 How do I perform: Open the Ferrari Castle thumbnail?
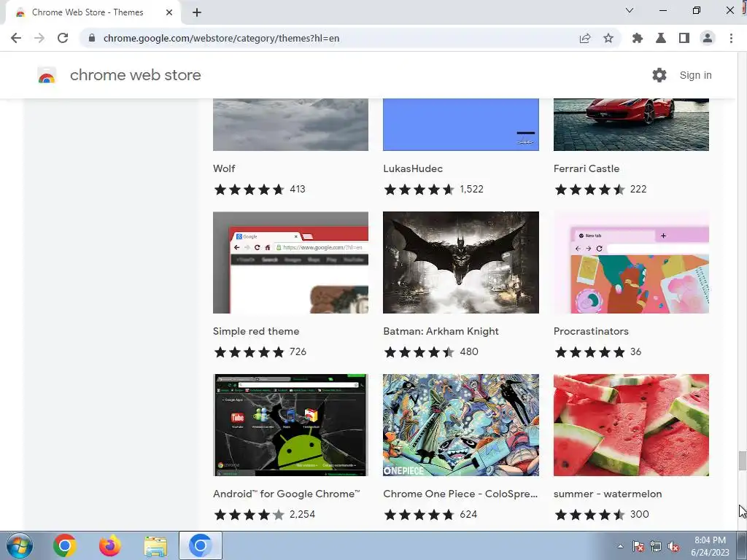pos(631,125)
